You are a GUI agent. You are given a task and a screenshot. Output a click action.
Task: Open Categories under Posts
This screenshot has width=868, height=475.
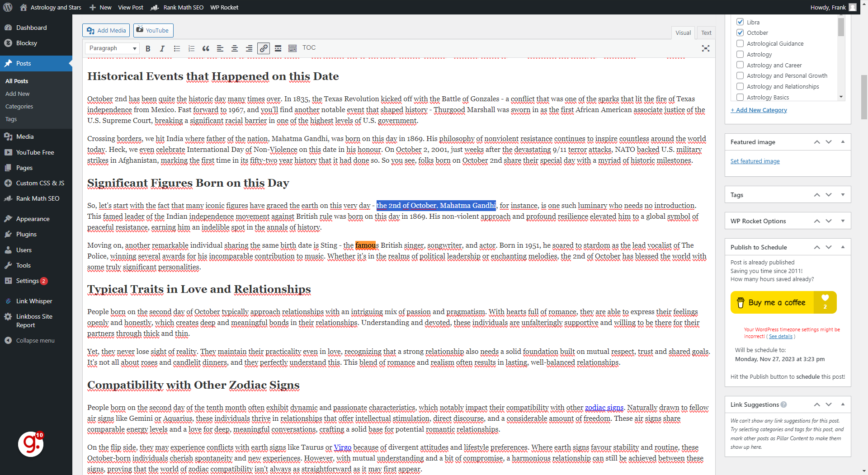coord(19,107)
